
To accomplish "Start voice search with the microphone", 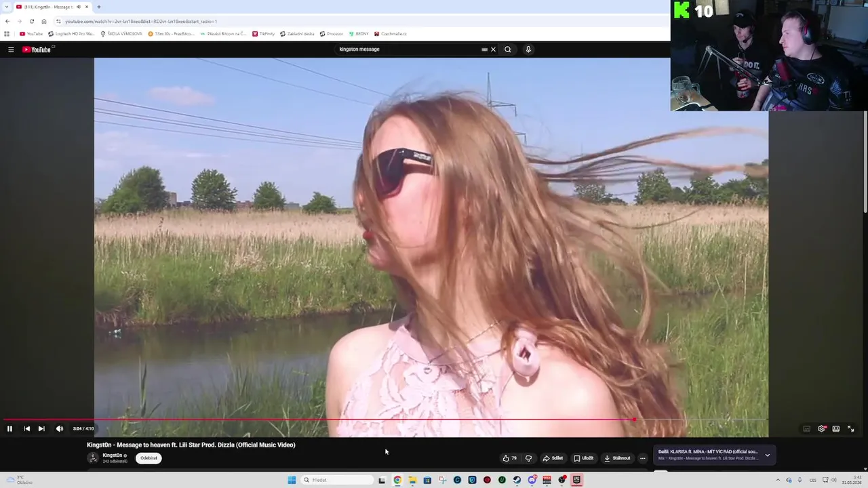I will pos(528,49).
